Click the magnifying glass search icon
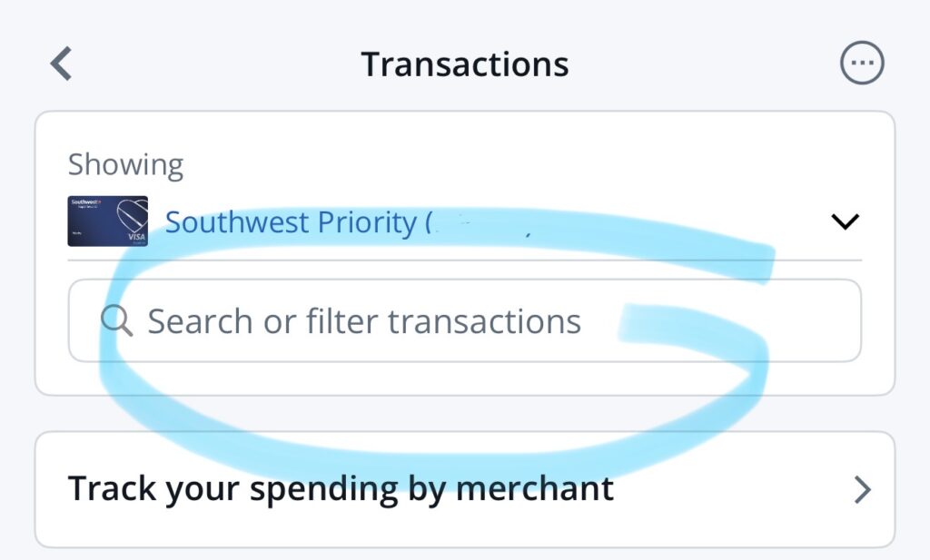The width and height of the screenshot is (930, 560). 116,320
